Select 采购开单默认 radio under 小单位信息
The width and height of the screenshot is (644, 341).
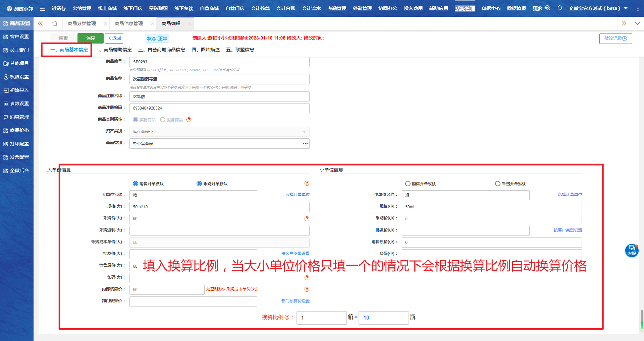pos(498,184)
